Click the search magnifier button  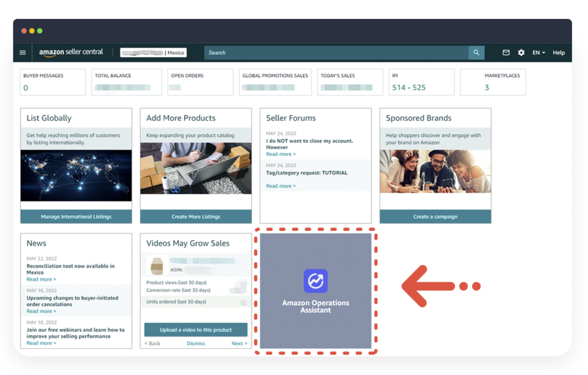click(x=476, y=53)
